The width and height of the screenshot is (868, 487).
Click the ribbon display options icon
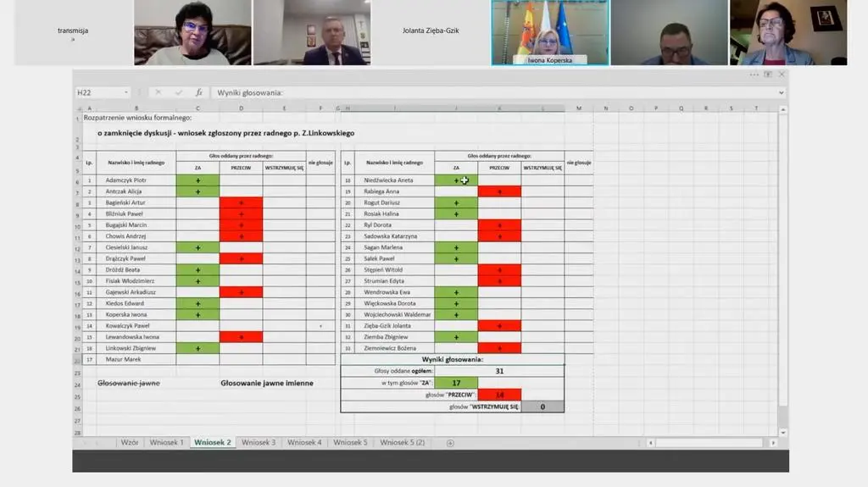[768, 75]
